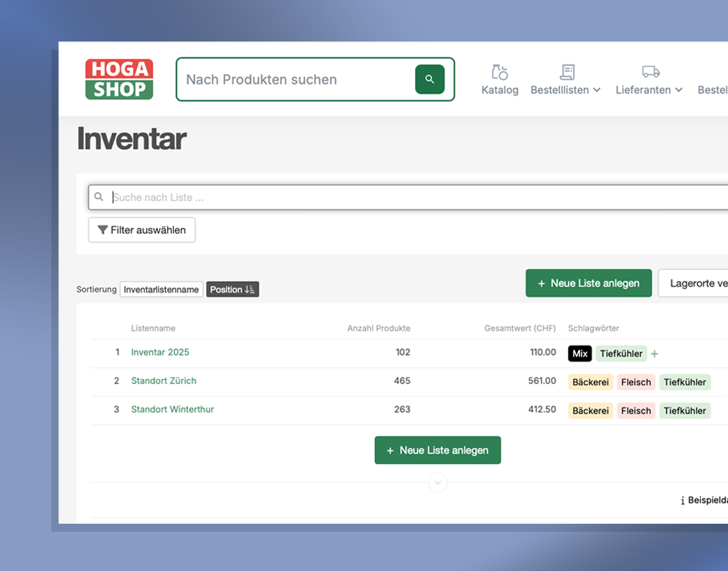This screenshot has width=728, height=571.
Task: Click the plus icon beside Tiefkühler tag
Action: pos(654,354)
